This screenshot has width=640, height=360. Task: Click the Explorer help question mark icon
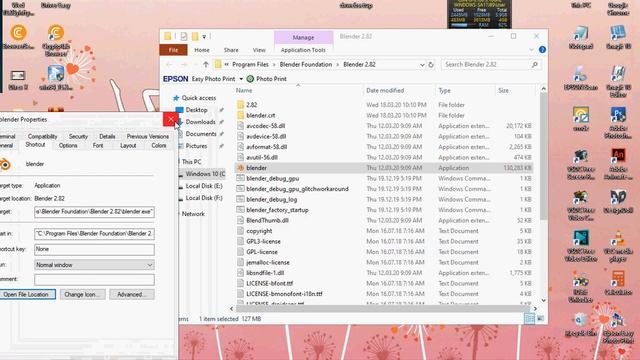[x=542, y=50]
